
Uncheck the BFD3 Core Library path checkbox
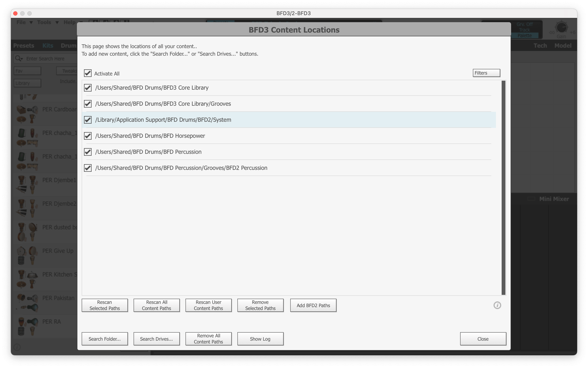(x=88, y=88)
